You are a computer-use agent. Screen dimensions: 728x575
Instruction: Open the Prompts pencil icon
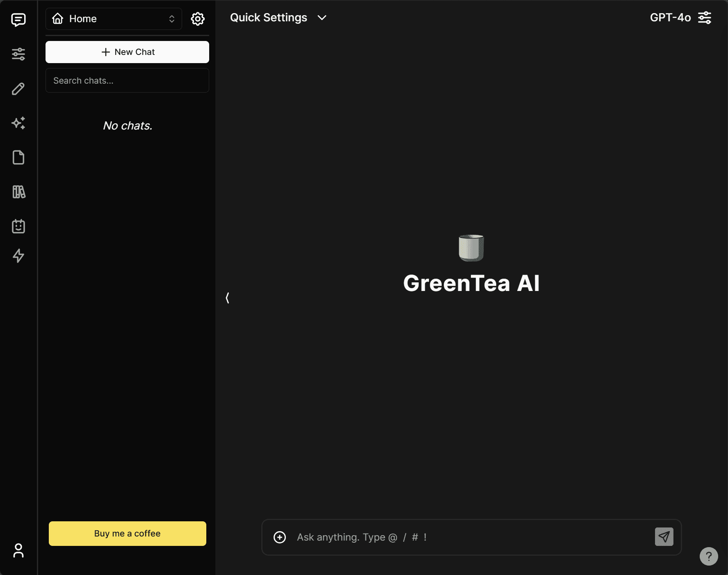tap(18, 89)
